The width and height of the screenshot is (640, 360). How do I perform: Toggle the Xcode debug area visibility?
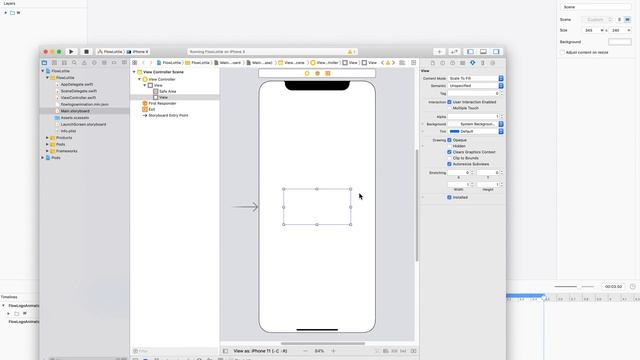point(483,52)
